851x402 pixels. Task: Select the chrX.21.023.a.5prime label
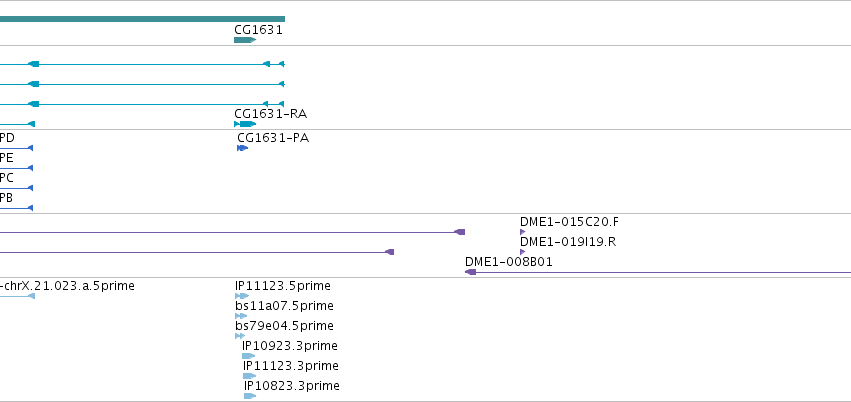pyautogui.click(x=67, y=286)
